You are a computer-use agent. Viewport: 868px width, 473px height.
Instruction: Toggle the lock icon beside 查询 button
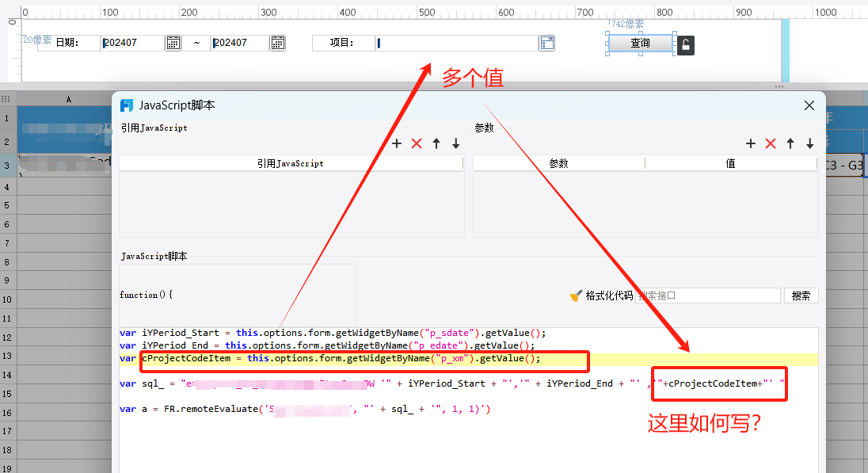pos(685,45)
